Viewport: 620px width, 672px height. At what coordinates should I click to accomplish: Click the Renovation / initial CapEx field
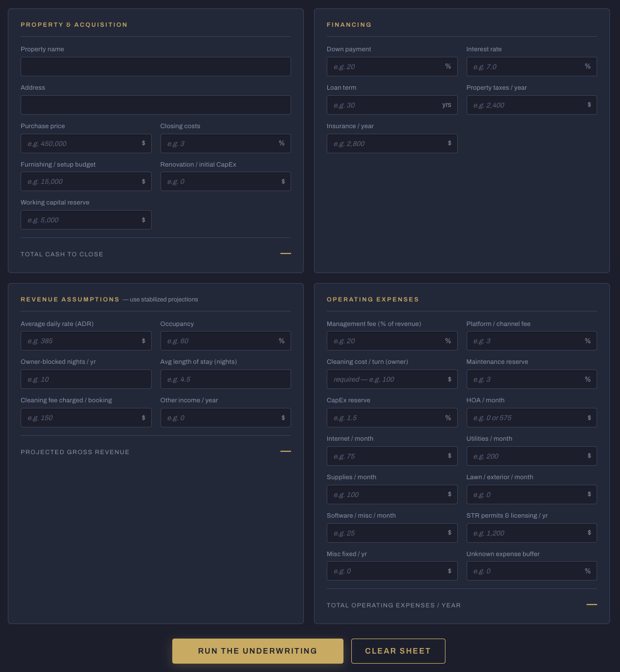pos(225,182)
